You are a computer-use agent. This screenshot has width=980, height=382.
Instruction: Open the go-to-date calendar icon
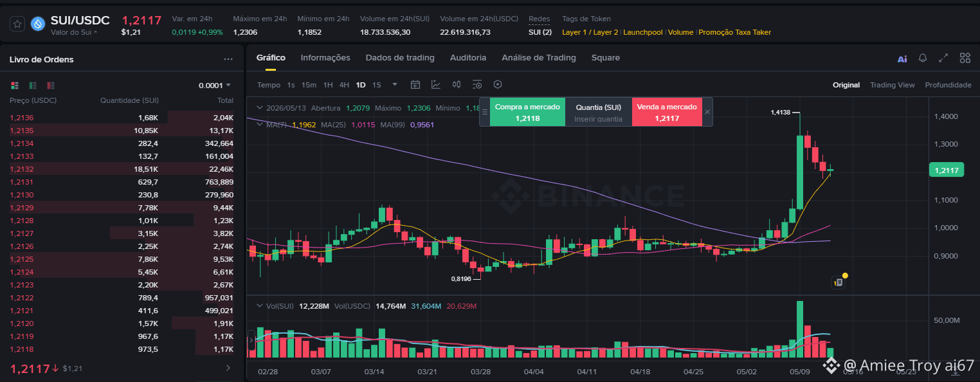click(x=415, y=84)
